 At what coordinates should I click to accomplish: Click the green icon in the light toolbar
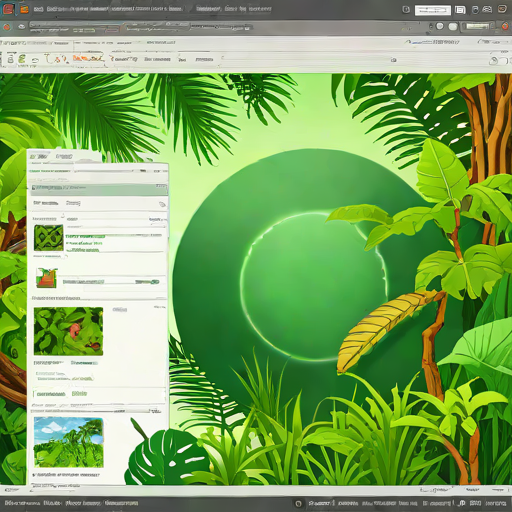click(22, 59)
